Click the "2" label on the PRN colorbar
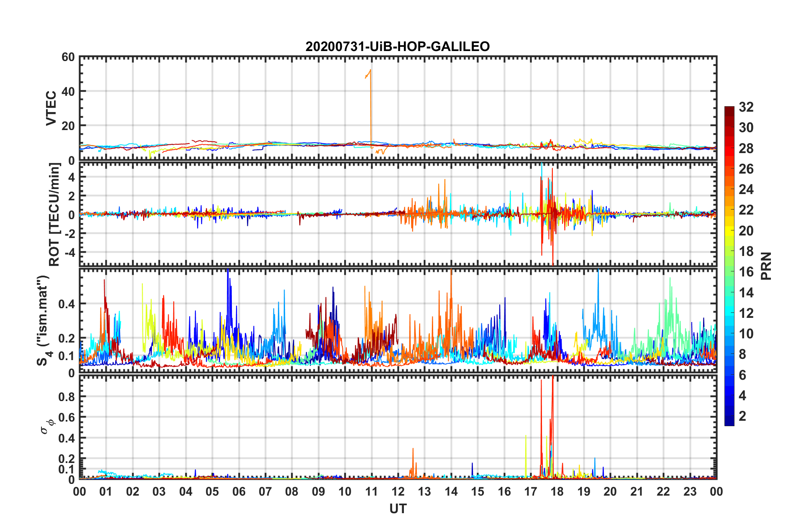This screenshot has width=796, height=532. 742,416
